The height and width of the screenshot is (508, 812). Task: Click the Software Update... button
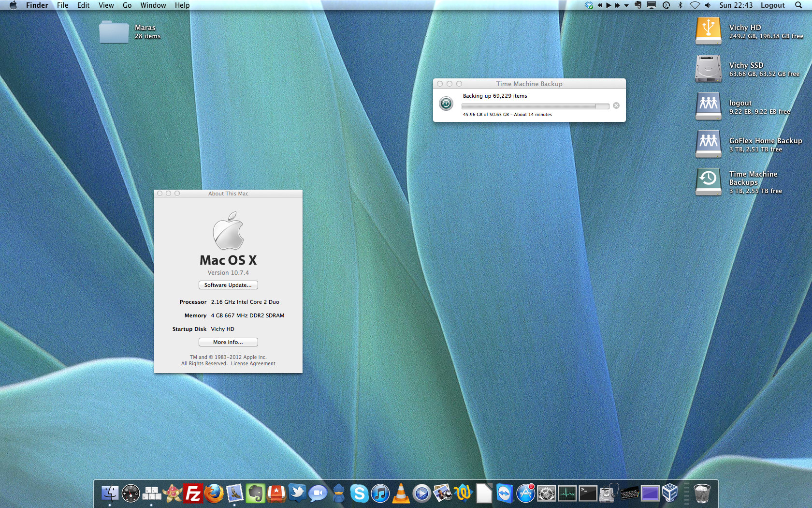(x=228, y=285)
